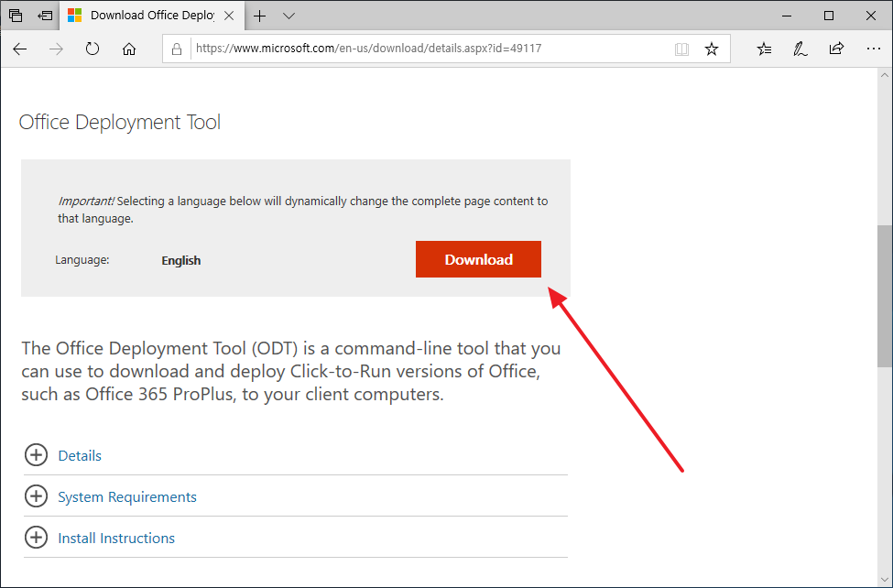
Task: Go forward to next page
Action: click(x=56, y=49)
